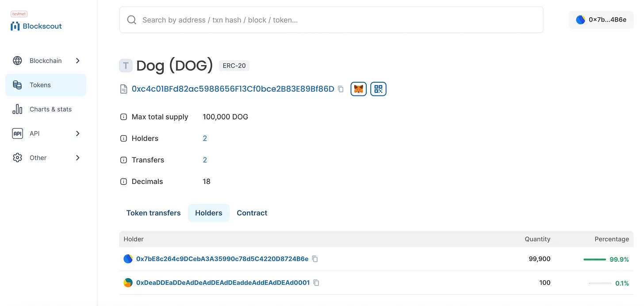Open the contract address link 0xc4c01BFd
Screen dimensions: 644x306
click(x=233, y=89)
